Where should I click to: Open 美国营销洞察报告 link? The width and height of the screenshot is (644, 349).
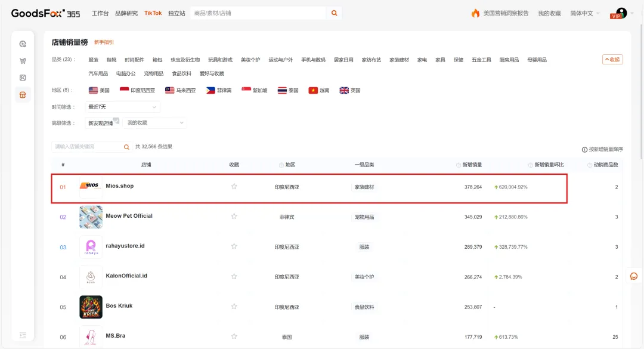[x=506, y=13]
